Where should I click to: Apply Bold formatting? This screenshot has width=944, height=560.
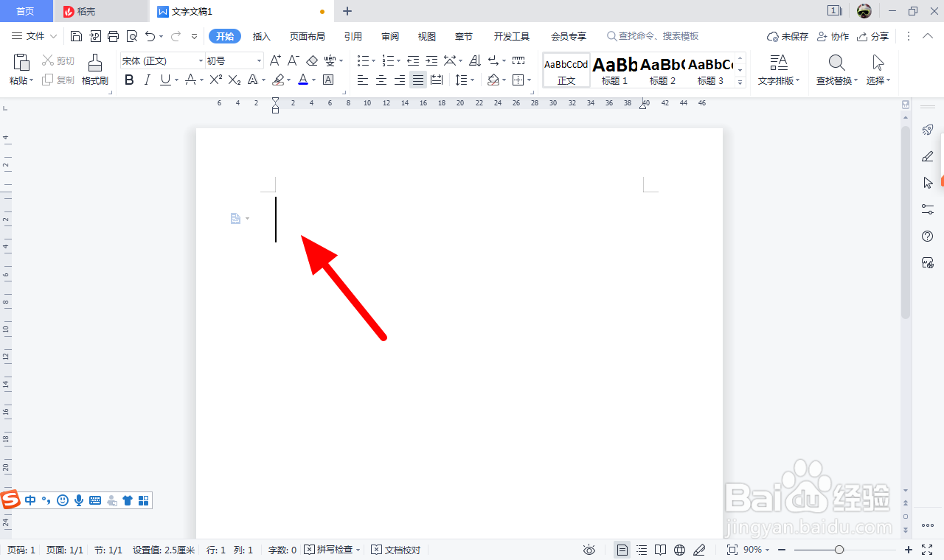point(129,80)
